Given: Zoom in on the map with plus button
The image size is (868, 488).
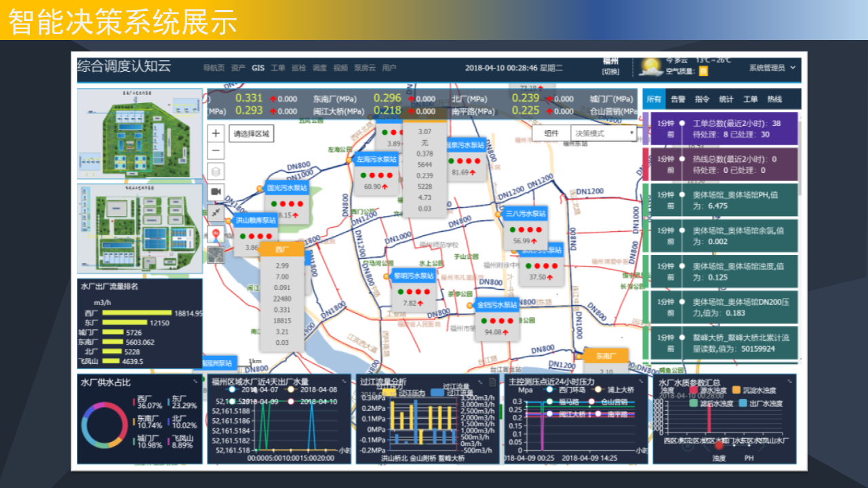Looking at the screenshot, I should click(216, 134).
